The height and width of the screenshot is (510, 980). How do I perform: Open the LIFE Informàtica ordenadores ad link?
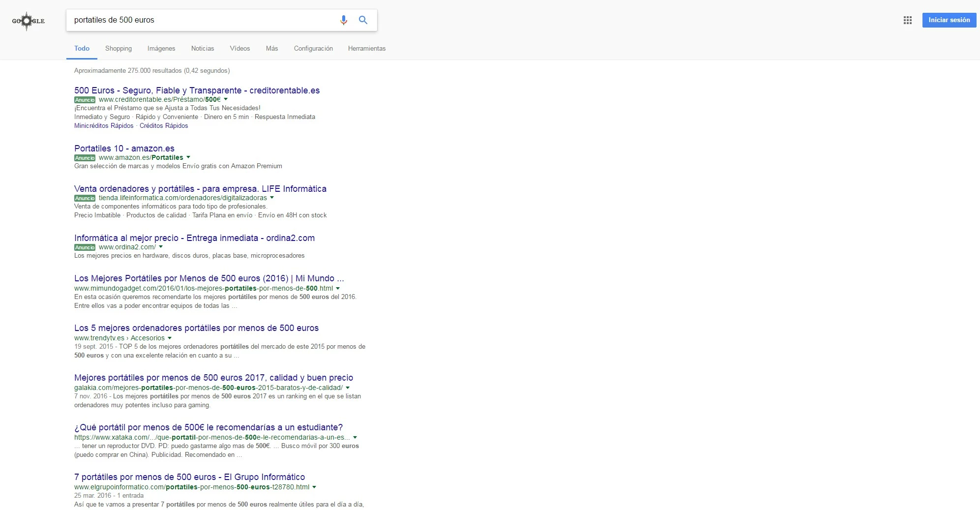(200, 189)
